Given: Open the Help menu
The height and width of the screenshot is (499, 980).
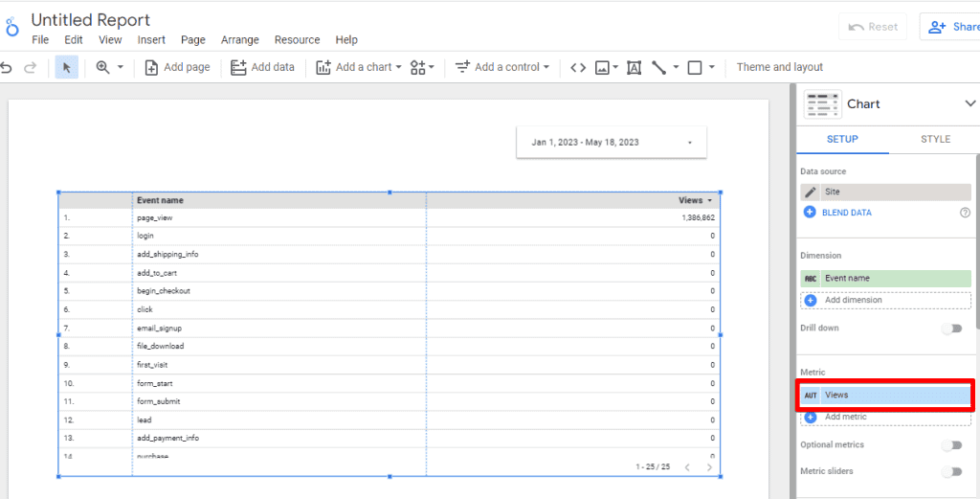Looking at the screenshot, I should click(346, 40).
